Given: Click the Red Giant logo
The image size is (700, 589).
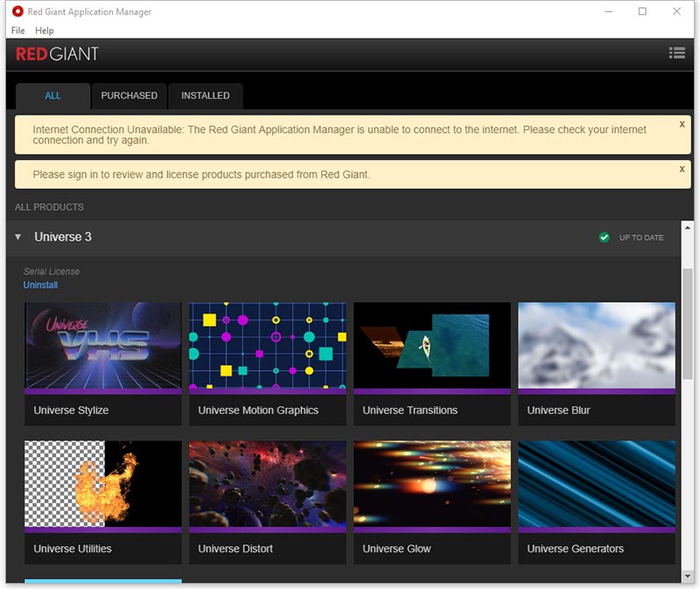Looking at the screenshot, I should pyautogui.click(x=57, y=54).
